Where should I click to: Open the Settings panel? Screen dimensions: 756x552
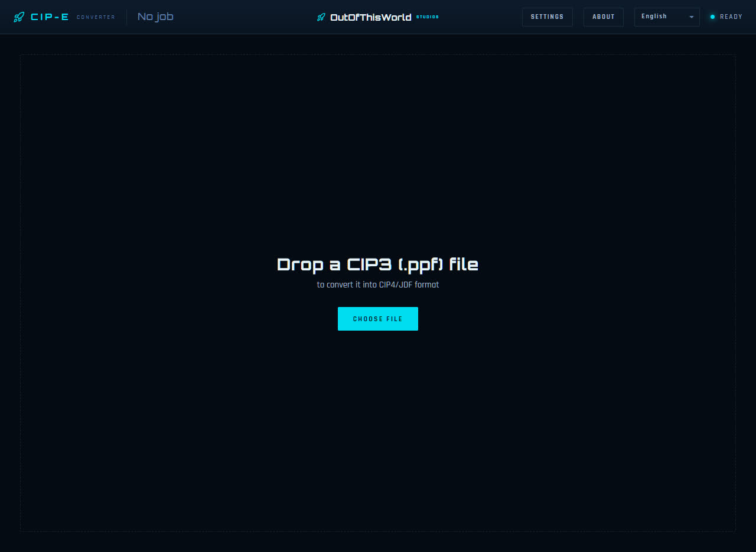[x=548, y=17]
